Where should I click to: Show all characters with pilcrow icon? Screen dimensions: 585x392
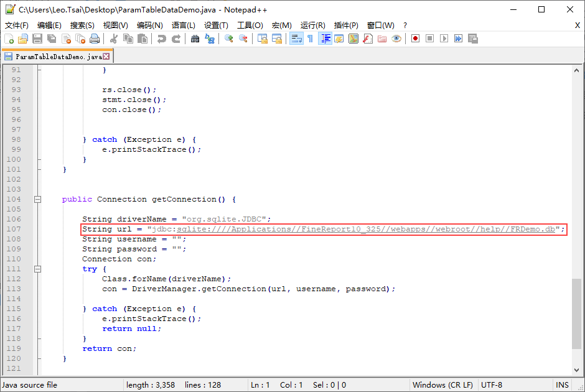pyautogui.click(x=310, y=39)
